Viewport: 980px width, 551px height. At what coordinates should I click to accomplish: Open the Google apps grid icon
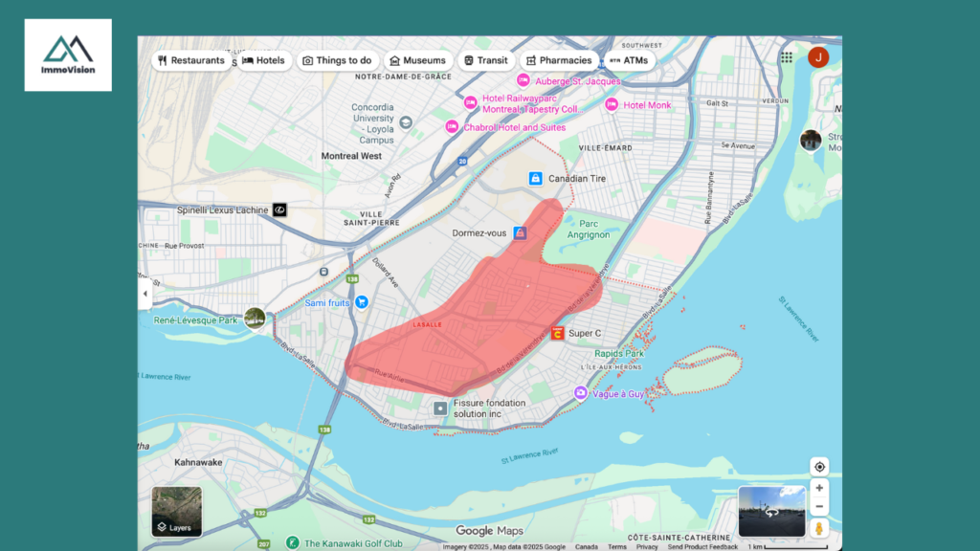[x=787, y=57]
